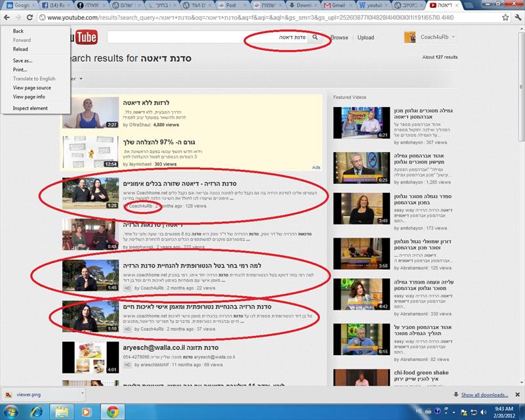Expand the Coach4uRb account dropdown
Viewport: 525px width, 420px height.
pos(453,37)
